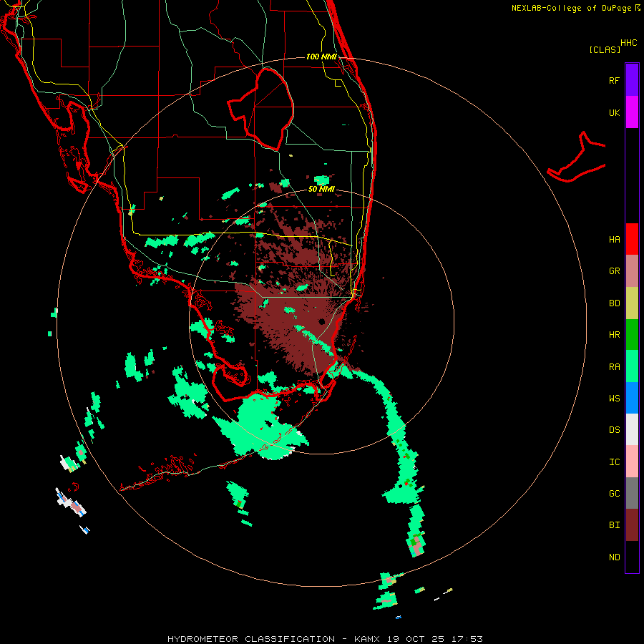The image size is (644, 644).
Task: Click the HR dark green legend swatch
Action: point(632,335)
